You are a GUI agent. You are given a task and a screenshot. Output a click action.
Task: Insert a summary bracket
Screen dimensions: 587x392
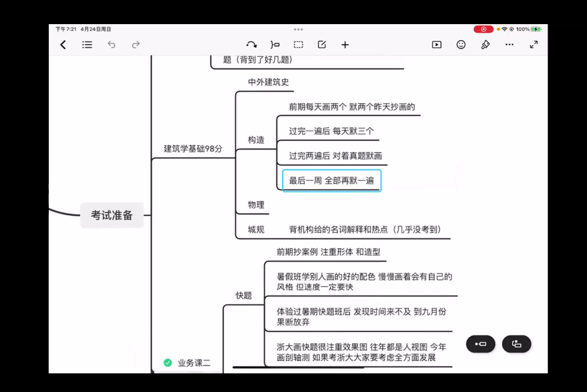pyautogui.click(x=275, y=45)
